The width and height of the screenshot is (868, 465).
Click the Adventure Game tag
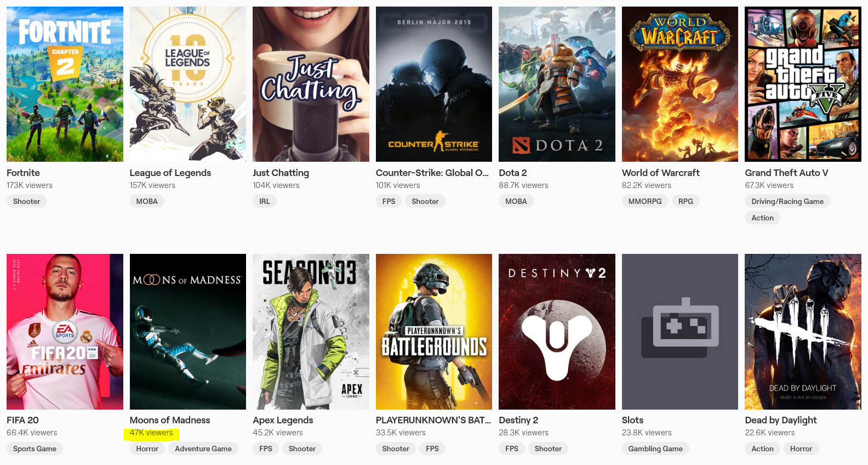click(x=203, y=449)
